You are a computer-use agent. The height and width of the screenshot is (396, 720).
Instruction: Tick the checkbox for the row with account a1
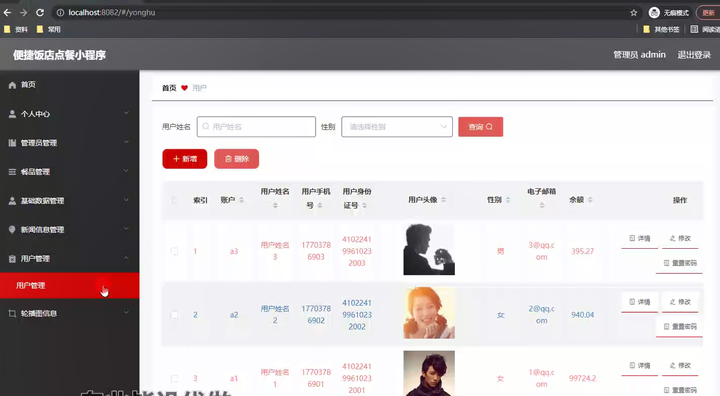point(174,379)
